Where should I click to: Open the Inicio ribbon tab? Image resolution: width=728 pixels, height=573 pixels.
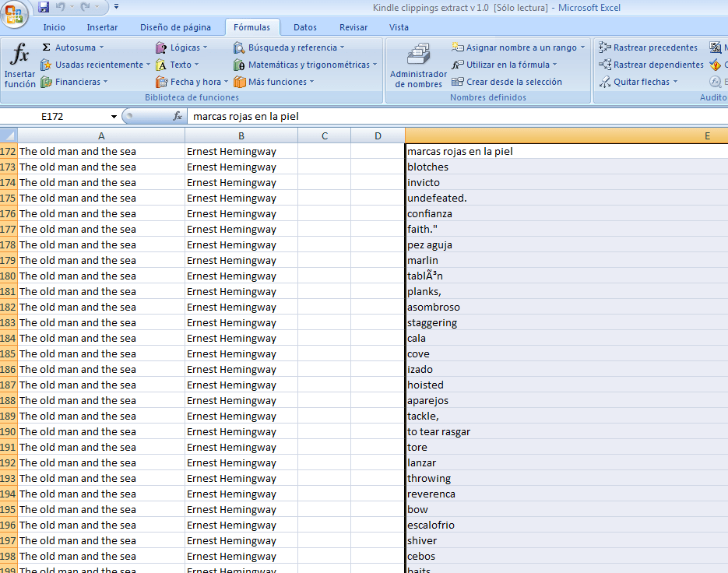54,27
